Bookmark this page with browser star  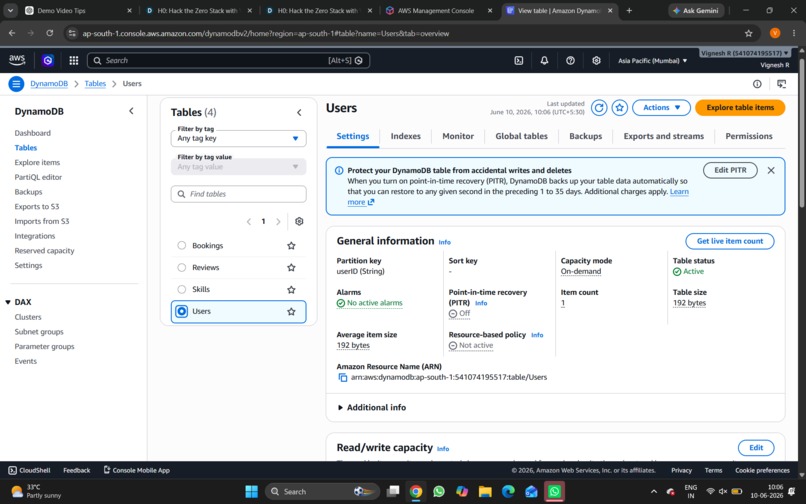[748, 33]
